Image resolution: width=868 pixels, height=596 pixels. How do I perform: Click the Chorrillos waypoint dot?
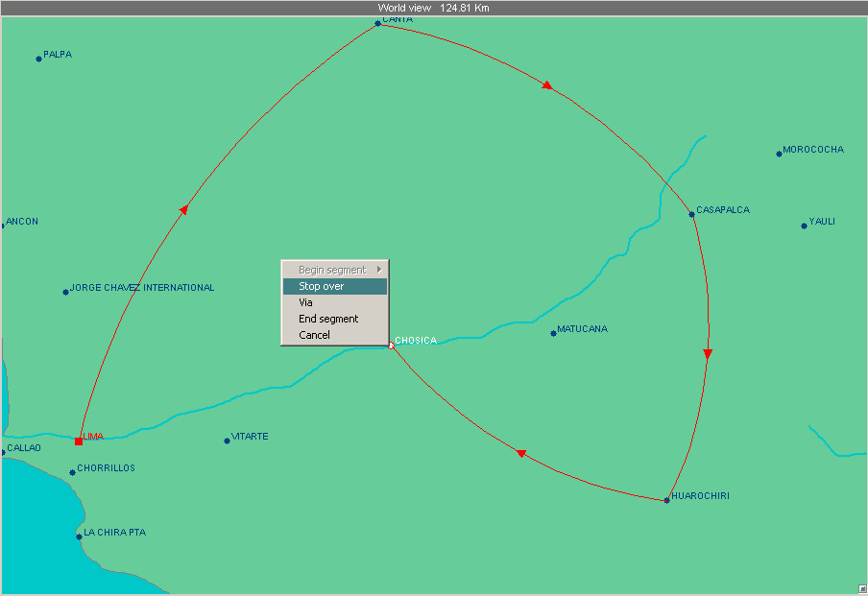pyautogui.click(x=72, y=472)
